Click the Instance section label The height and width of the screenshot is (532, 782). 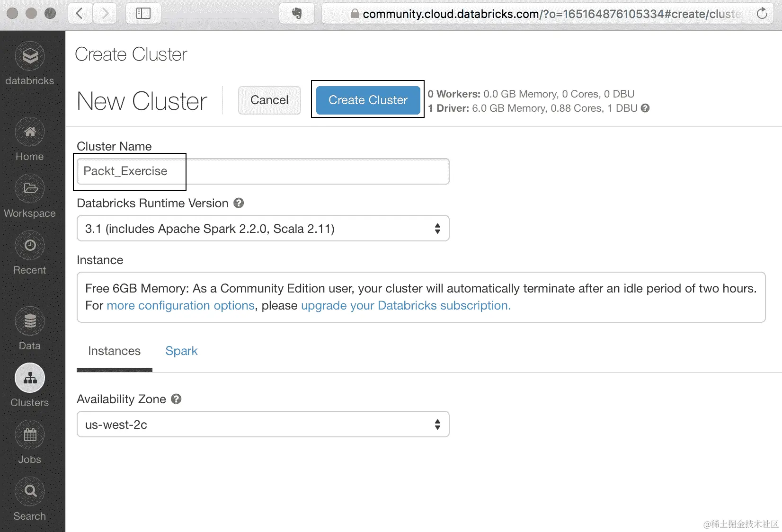[100, 260]
